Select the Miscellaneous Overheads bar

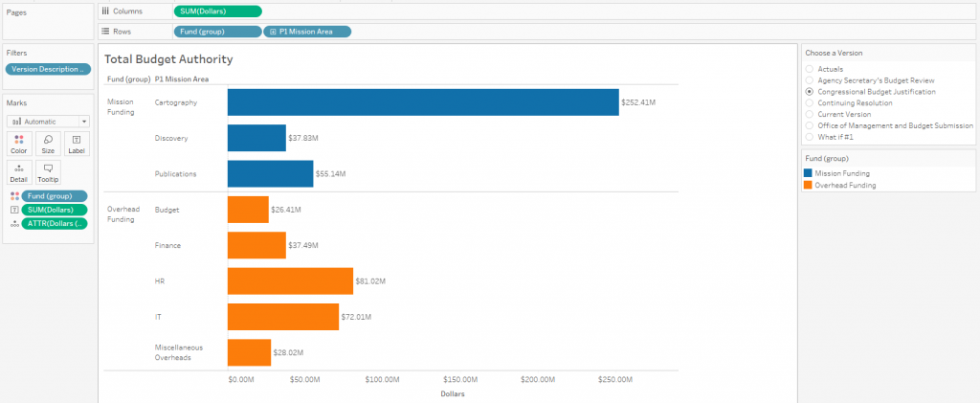pos(250,352)
